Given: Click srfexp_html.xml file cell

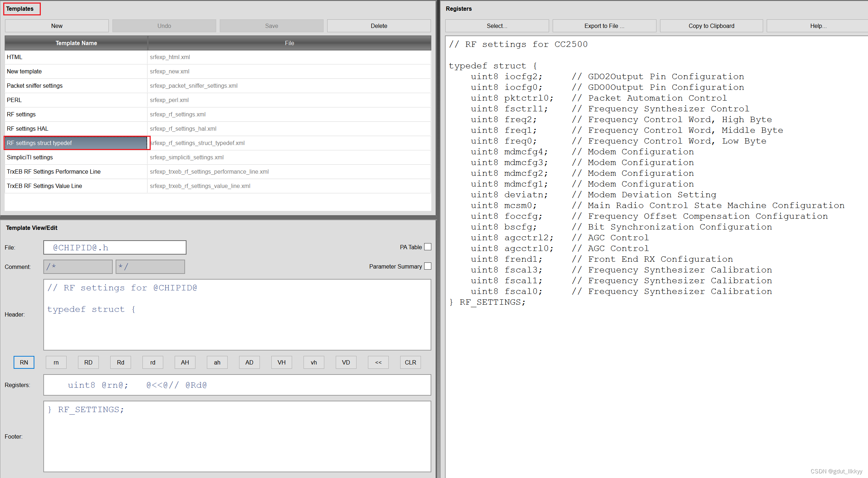Looking at the screenshot, I should (x=289, y=57).
